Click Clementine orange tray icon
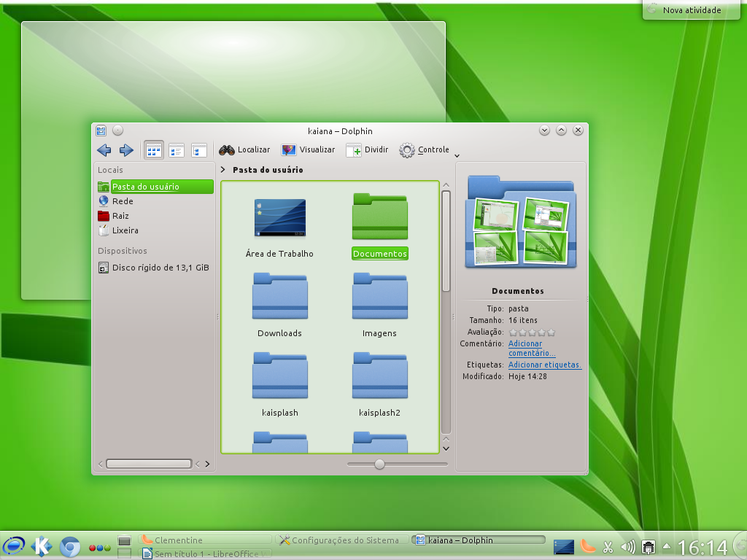747x560 pixels. pos(588,545)
